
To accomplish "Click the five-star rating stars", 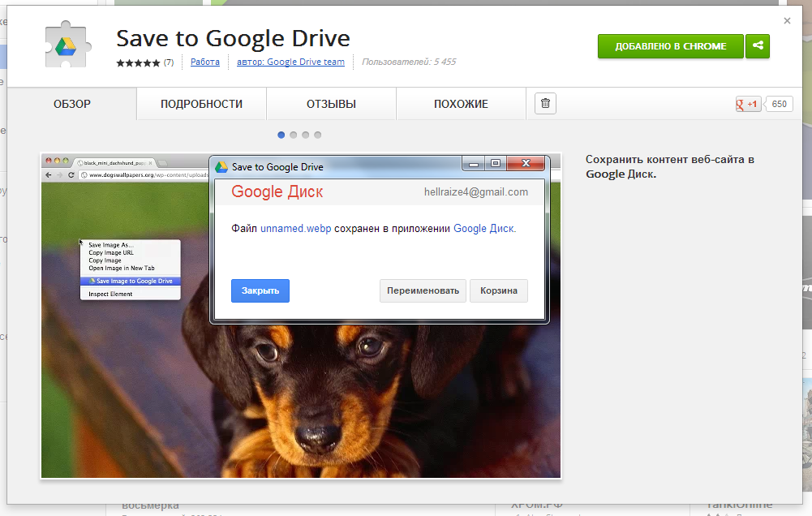I will coord(135,62).
